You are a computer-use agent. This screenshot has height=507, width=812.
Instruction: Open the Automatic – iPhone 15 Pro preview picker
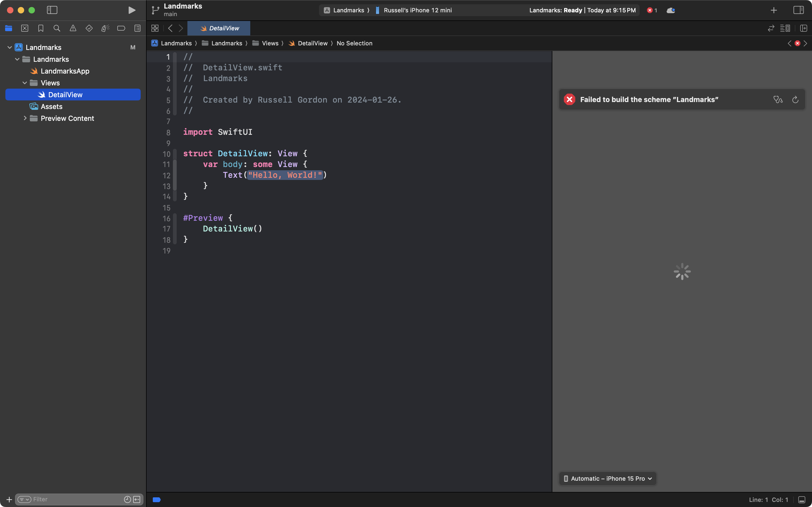point(607,479)
